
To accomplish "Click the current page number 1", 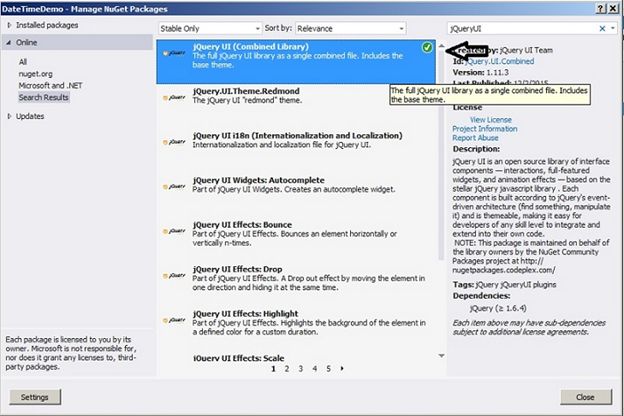I will (x=273, y=369).
